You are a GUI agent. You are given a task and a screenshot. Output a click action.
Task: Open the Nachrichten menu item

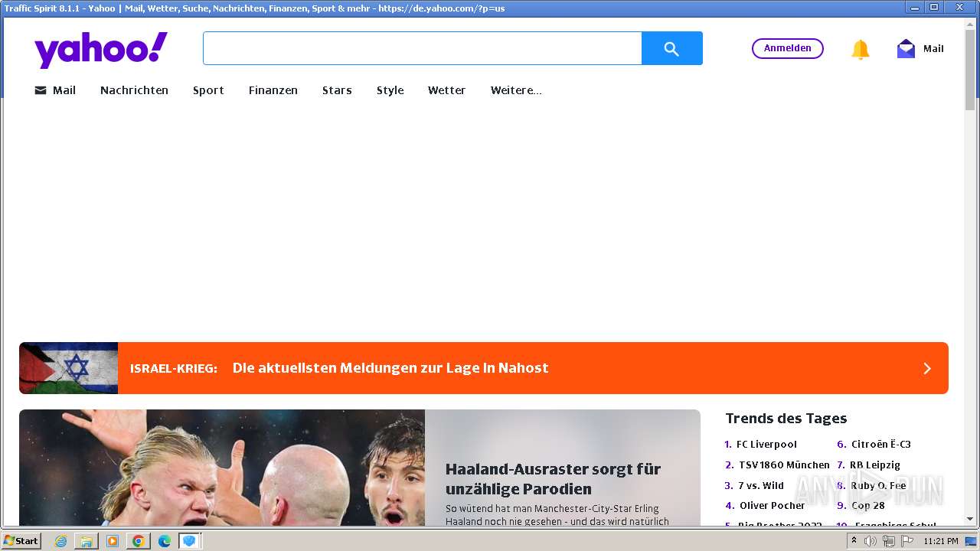(x=134, y=90)
